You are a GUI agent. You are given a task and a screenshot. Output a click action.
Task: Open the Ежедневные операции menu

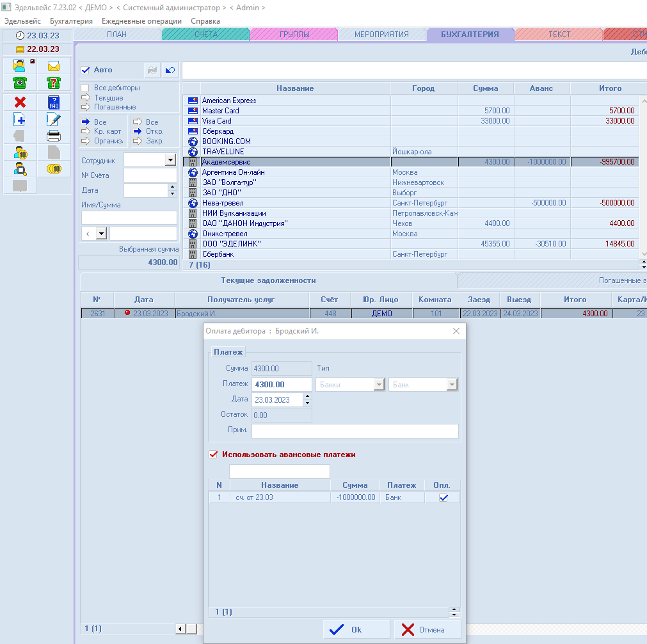point(141,21)
